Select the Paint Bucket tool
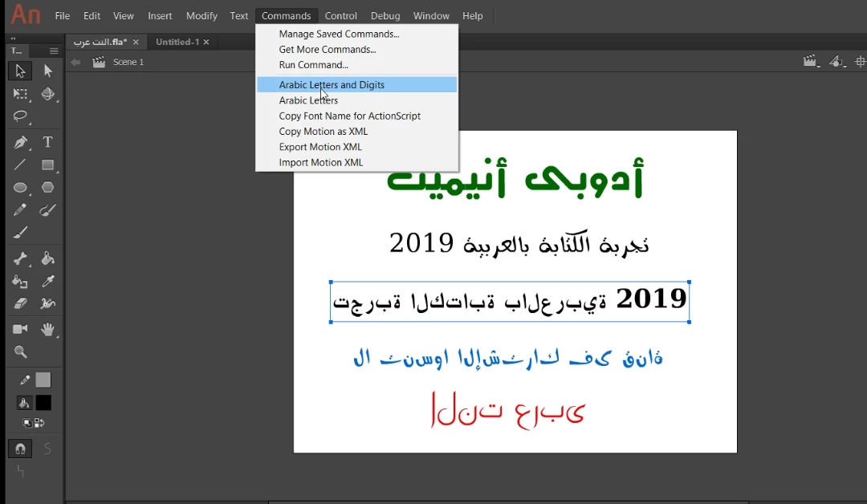The height and width of the screenshot is (504, 867). point(47,258)
